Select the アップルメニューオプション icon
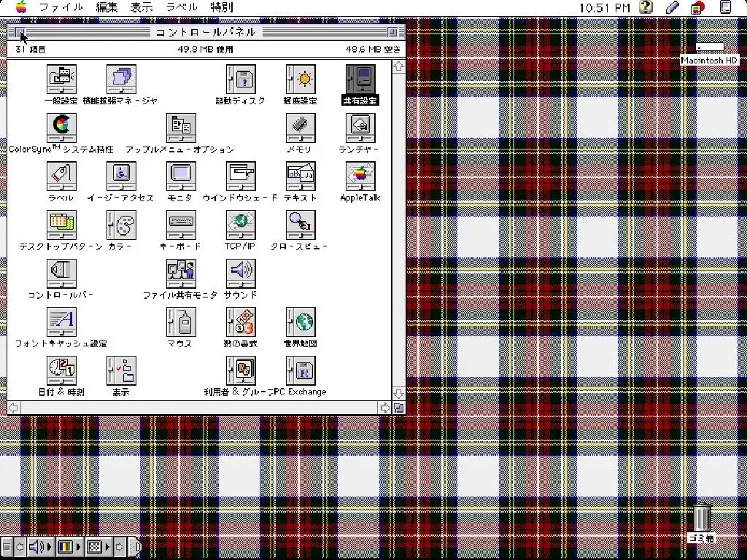Image resolution: width=747 pixels, height=560 pixels. point(181,128)
